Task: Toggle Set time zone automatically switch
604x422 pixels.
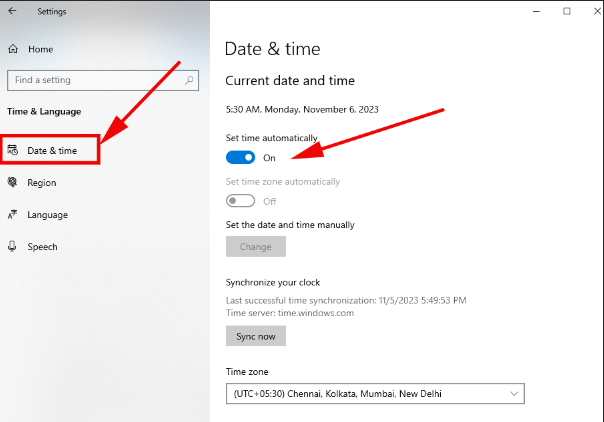Action: 240,201
